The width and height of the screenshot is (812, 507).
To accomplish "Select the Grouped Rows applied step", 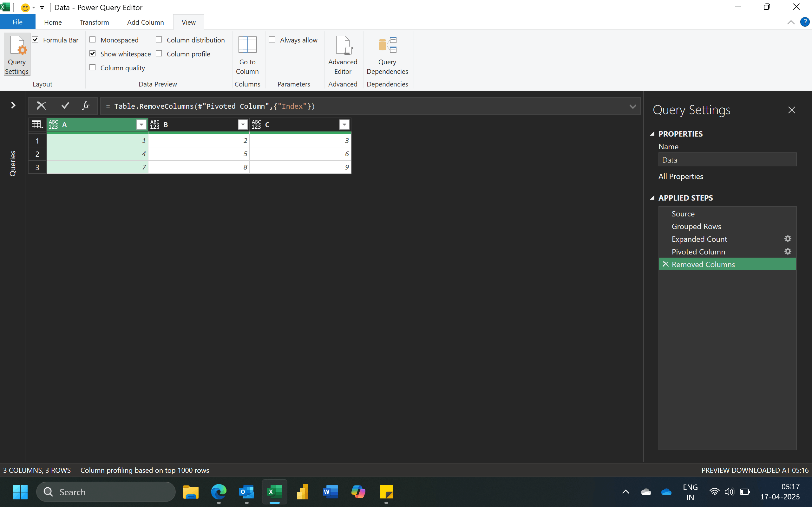I will (x=696, y=226).
